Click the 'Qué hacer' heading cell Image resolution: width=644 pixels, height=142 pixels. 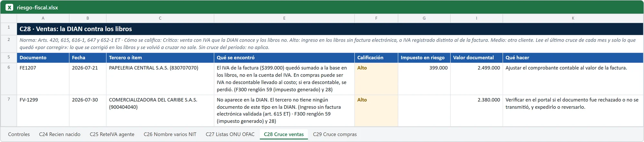(x=573, y=57)
